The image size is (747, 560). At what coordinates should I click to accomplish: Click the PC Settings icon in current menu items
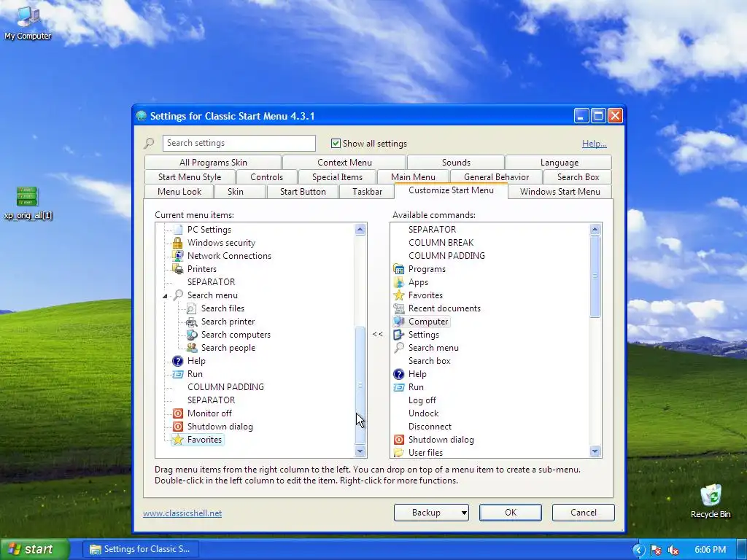178,230
